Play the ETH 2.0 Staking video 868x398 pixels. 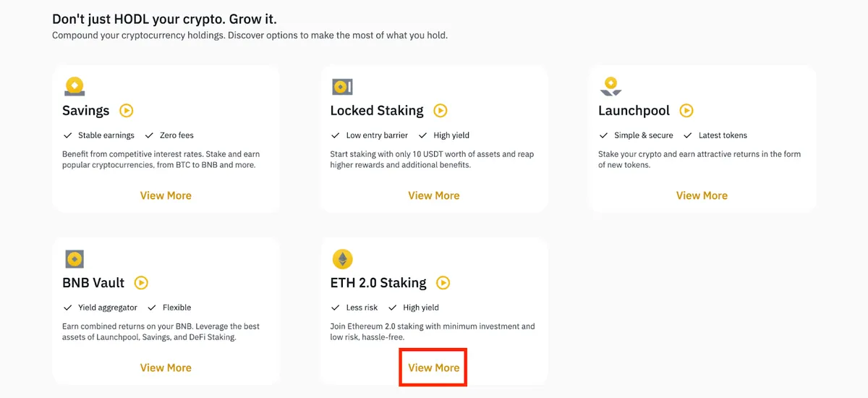(443, 283)
